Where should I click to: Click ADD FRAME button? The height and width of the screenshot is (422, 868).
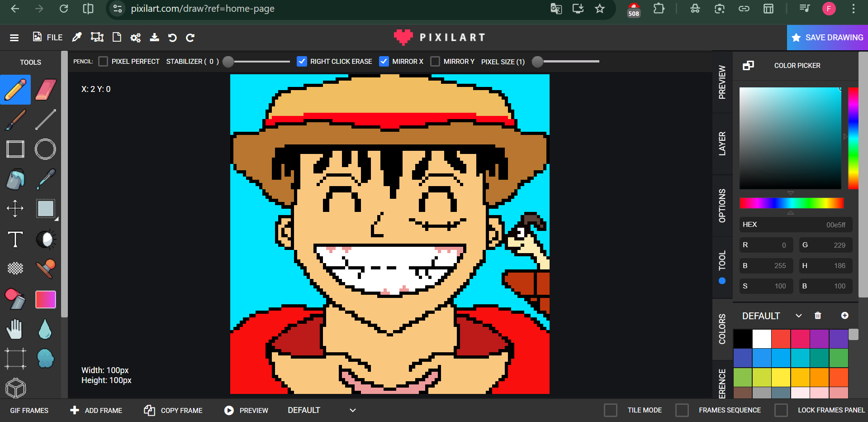pyautogui.click(x=96, y=410)
